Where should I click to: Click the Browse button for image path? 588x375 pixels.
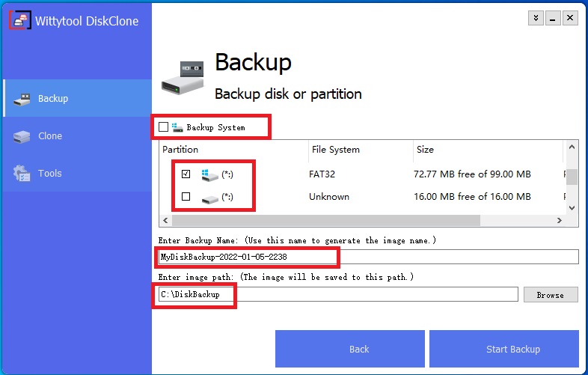point(551,295)
